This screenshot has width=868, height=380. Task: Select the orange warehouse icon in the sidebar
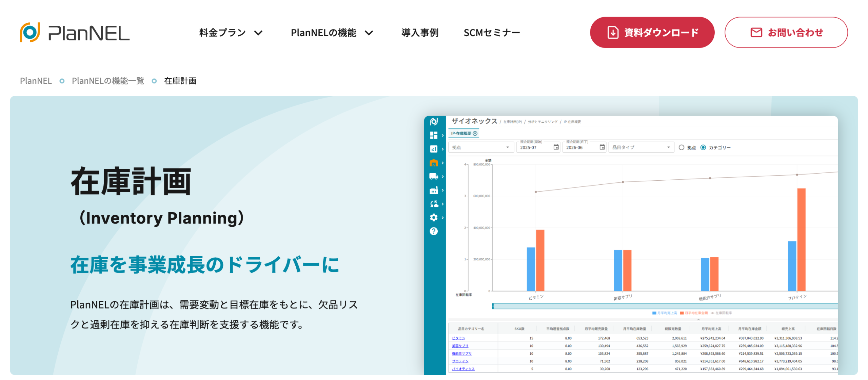[434, 163]
